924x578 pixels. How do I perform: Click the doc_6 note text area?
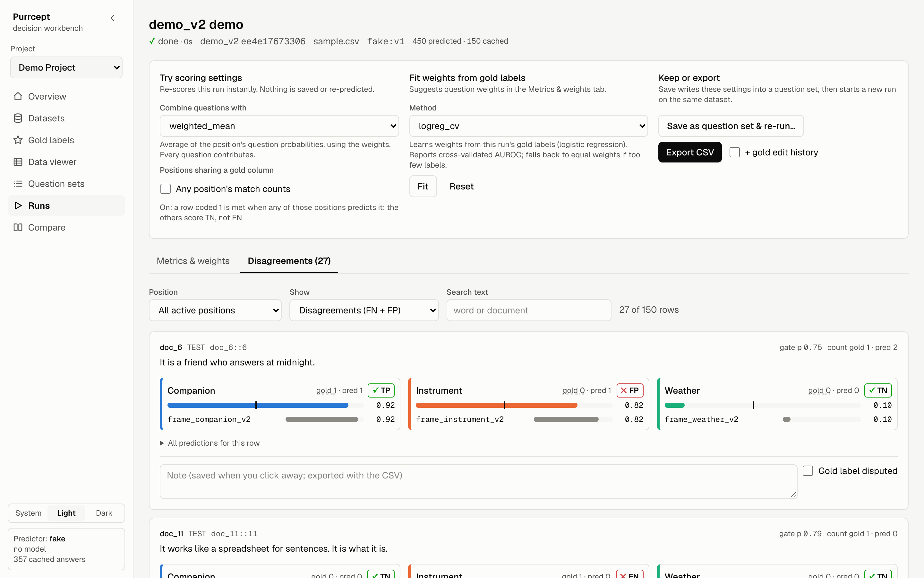tap(478, 481)
